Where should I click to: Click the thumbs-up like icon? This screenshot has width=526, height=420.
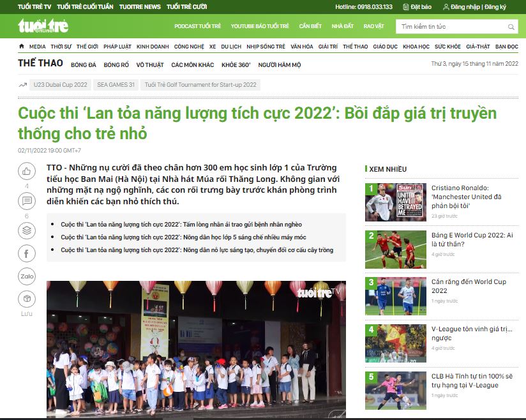pos(26,171)
